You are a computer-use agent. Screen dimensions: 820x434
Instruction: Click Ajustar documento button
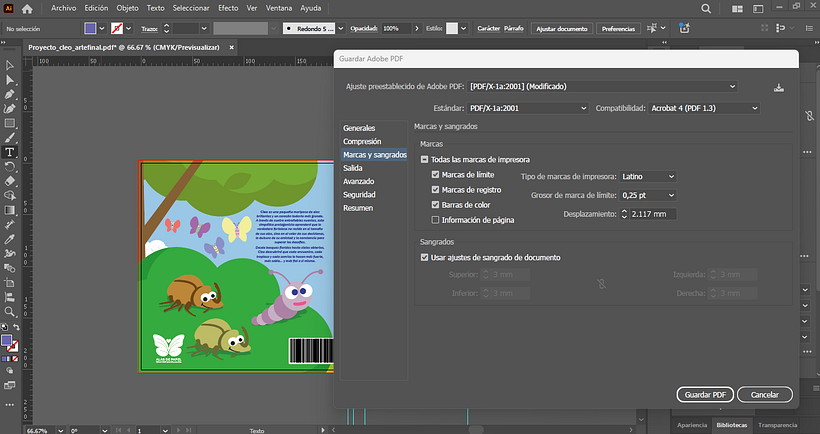pyautogui.click(x=562, y=29)
